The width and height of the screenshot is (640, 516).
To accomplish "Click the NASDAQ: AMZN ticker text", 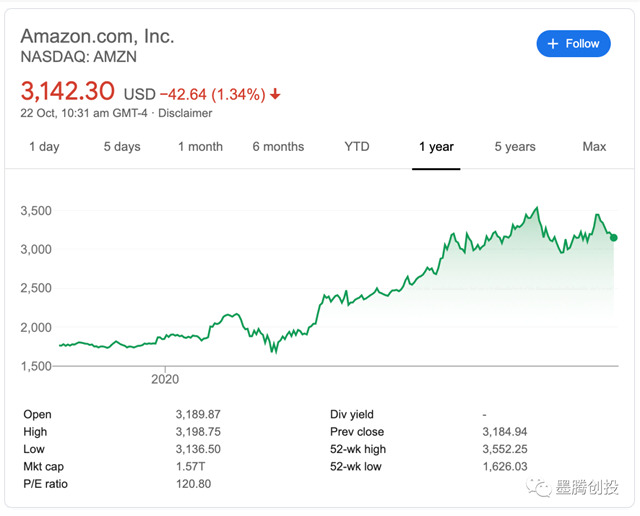I will 82,57.
